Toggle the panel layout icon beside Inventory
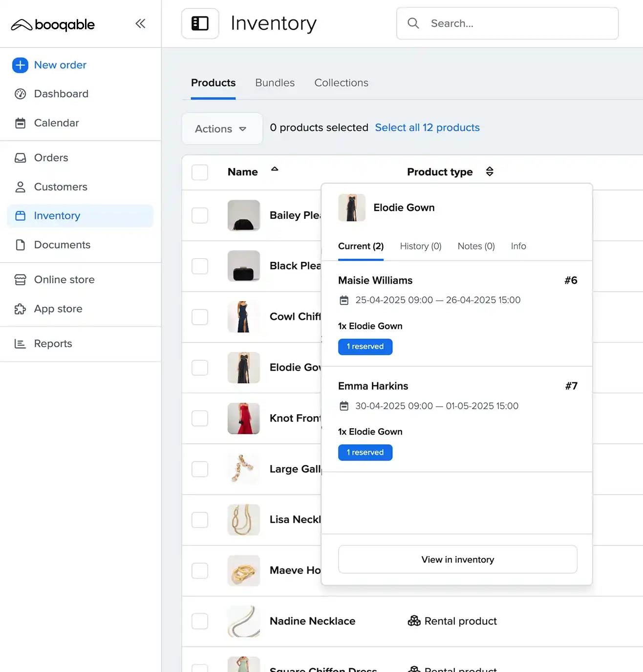The width and height of the screenshot is (643, 672). [x=200, y=23]
